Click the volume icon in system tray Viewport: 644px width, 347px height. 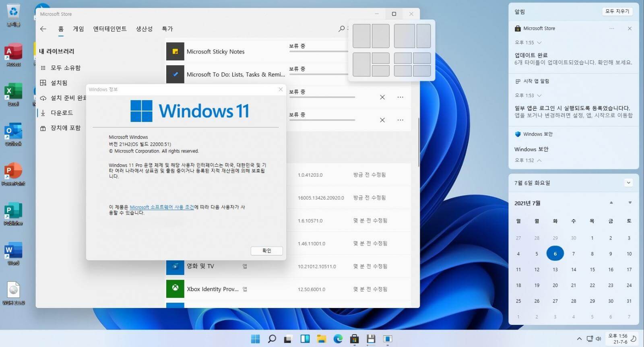(x=598, y=339)
